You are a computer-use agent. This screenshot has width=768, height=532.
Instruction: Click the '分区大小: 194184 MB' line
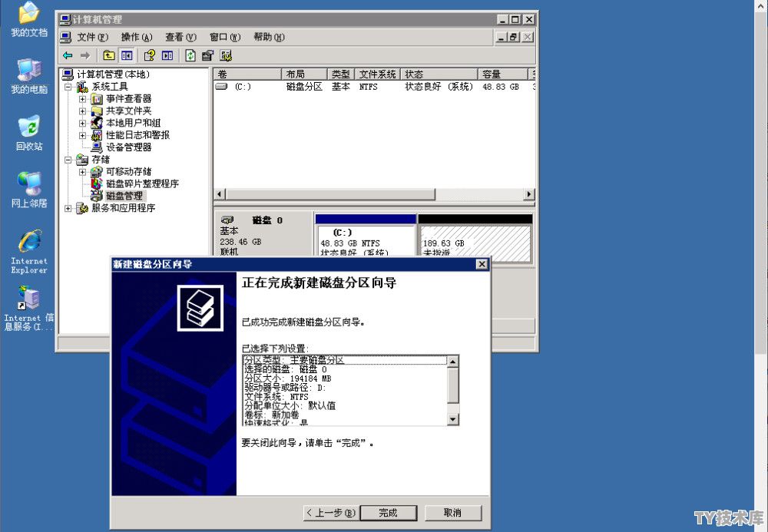288,378
